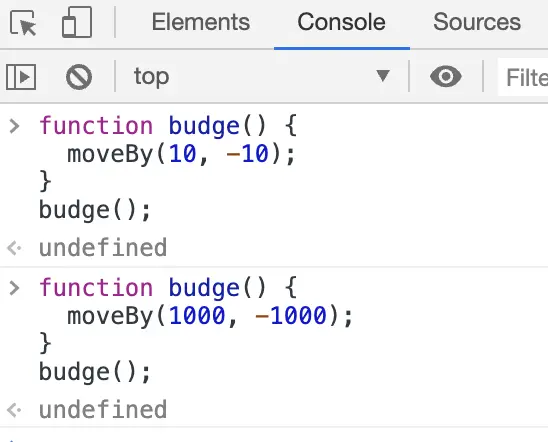Select the last undefined output
548x442 pixels.
103,410
